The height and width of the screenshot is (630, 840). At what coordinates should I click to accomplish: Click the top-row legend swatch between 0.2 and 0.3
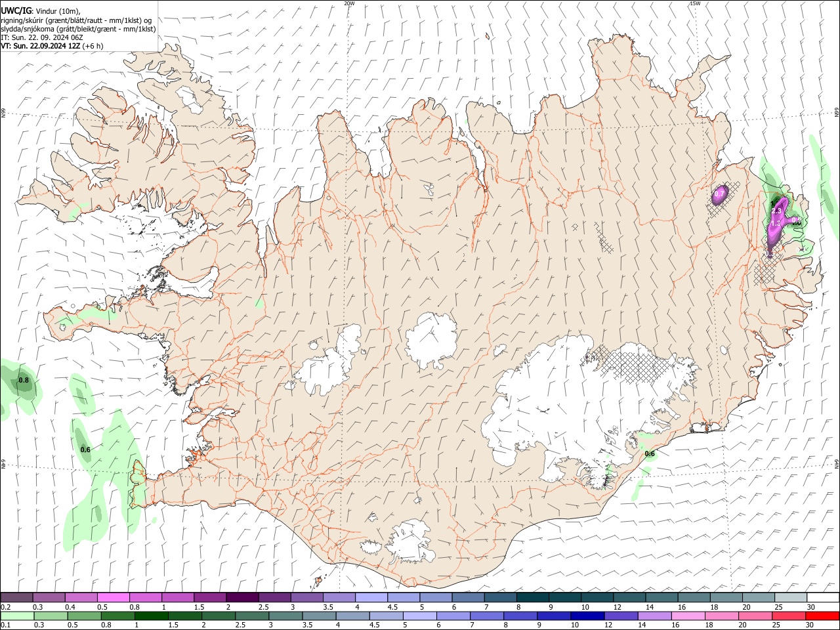(x=16, y=597)
